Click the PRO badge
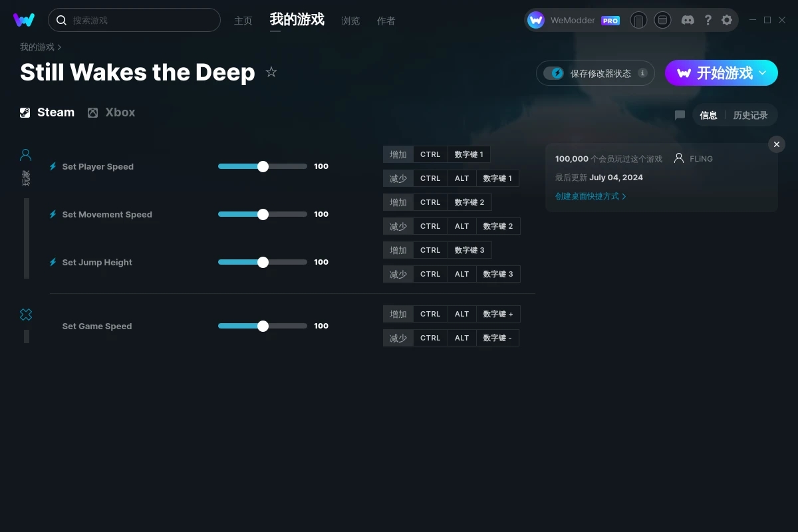The width and height of the screenshot is (798, 532). 610,21
